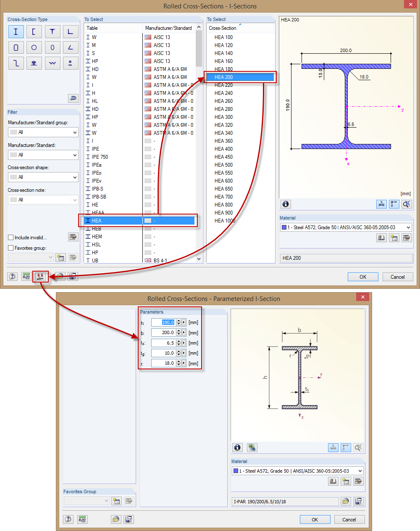Select HEA 1000 cross-section

(x=240, y=220)
